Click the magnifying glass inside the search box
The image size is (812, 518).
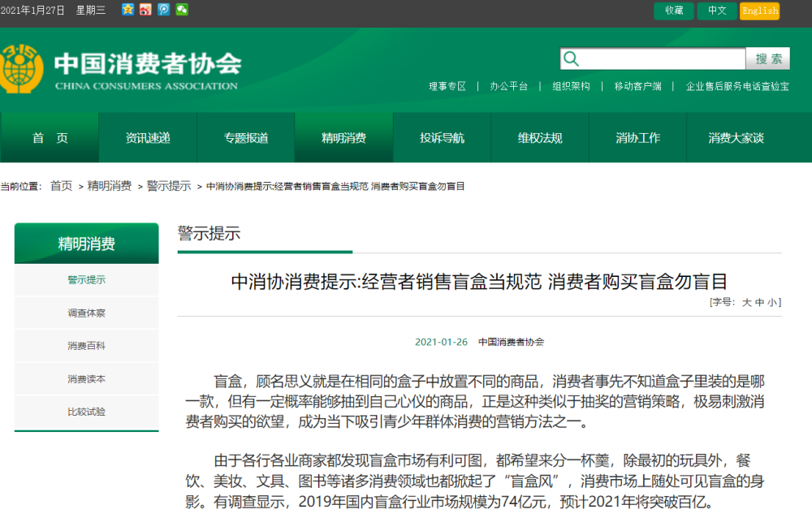[x=572, y=58]
